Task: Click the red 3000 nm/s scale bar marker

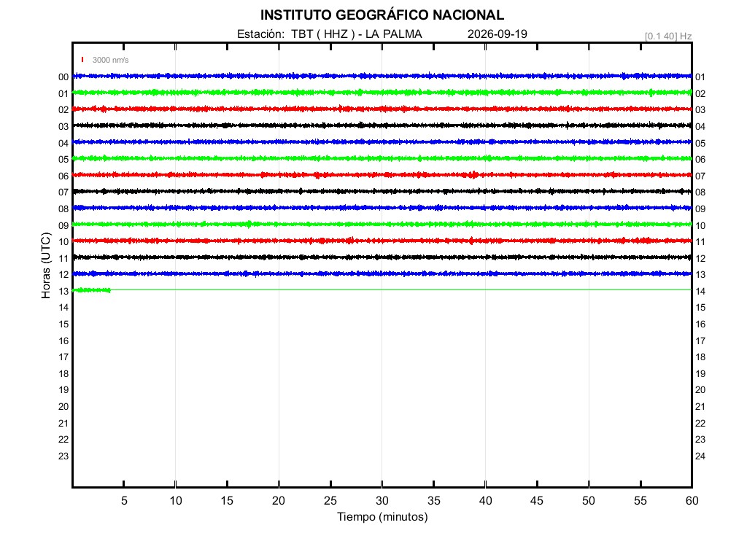Action: tap(82, 60)
